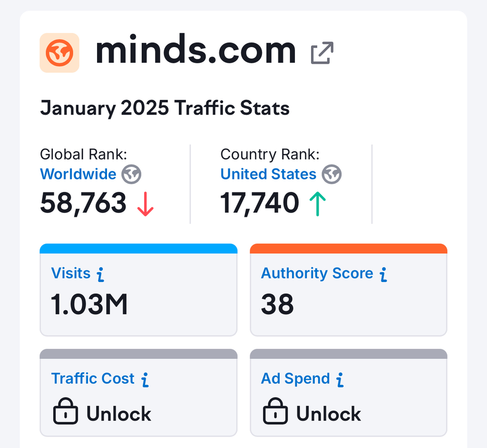Click the Ad Spend info icon
The image size is (487, 448).
[x=340, y=379]
